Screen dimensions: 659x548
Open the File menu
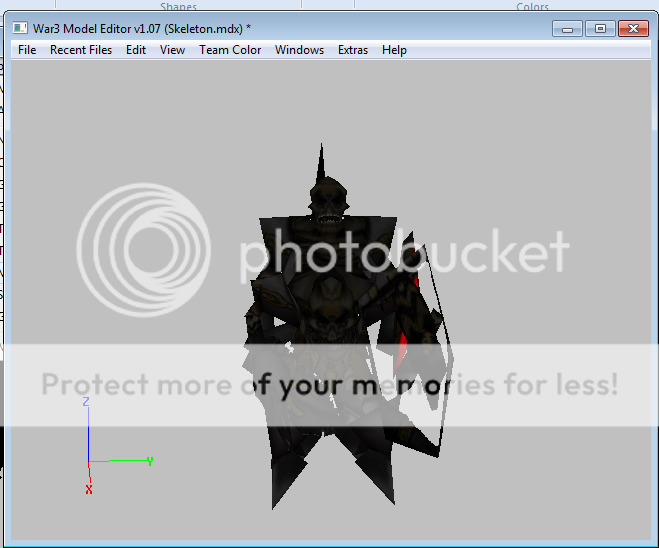click(x=27, y=50)
